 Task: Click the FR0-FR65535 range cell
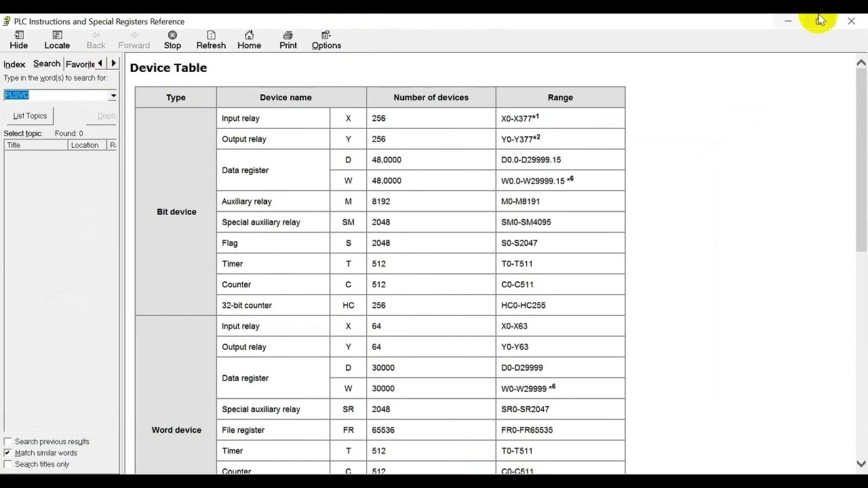560,430
